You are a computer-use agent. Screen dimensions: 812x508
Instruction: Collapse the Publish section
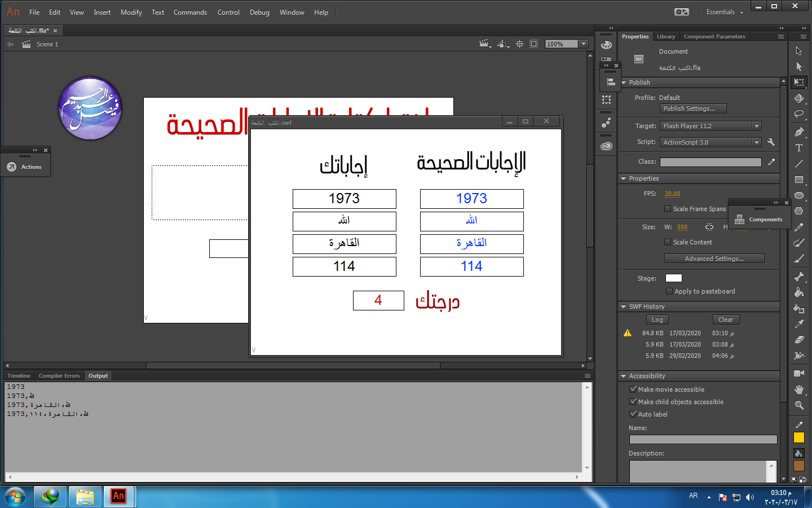[x=624, y=82]
